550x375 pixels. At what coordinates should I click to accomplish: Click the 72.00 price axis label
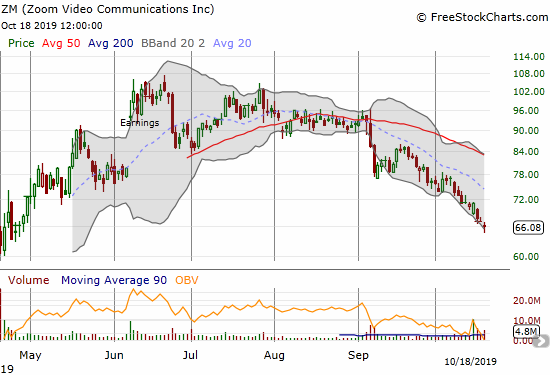coord(526,200)
